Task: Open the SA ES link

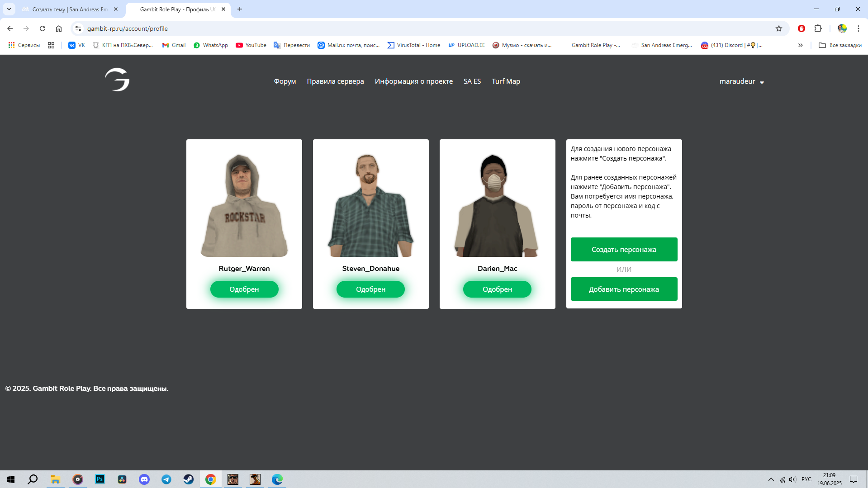Action: point(472,81)
